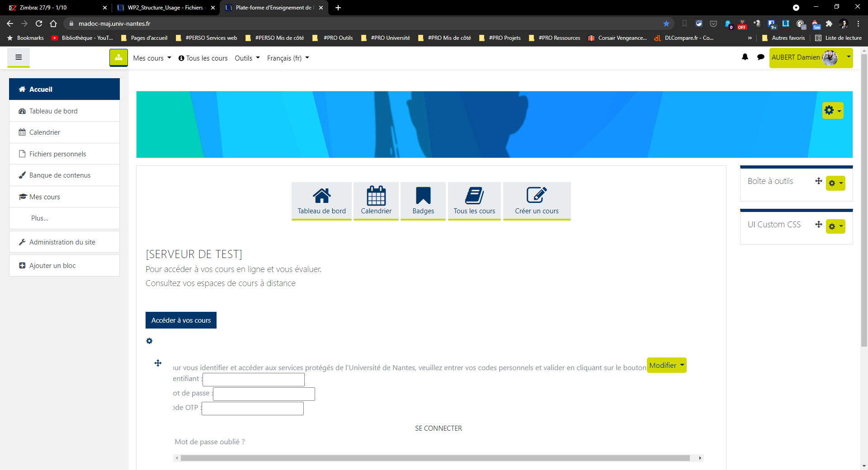
Task: Open the Modifier dropdown button
Action: (666, 365)
